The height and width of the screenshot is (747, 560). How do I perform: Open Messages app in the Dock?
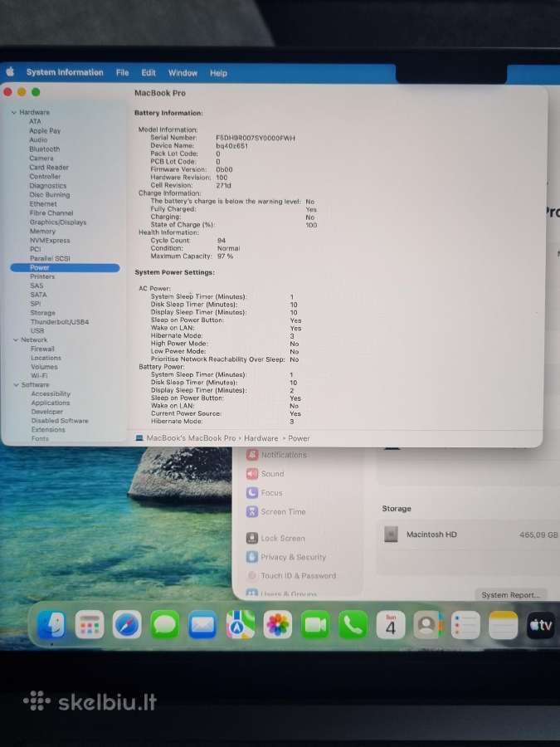(165, 624)
